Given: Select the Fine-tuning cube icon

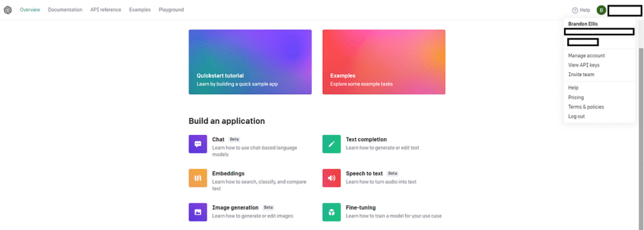Looking at the screenshot, I should (331, 212).
